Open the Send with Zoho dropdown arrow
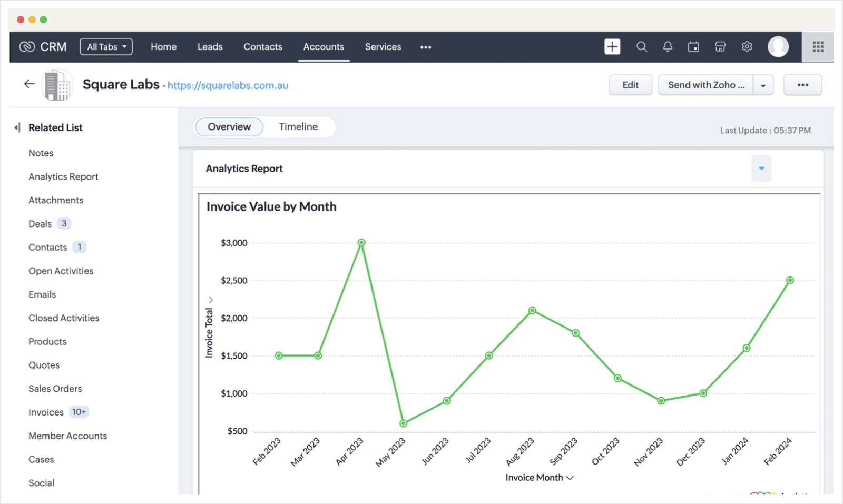The width and height of the screenshot is (843, 504). tap(763, 85)
